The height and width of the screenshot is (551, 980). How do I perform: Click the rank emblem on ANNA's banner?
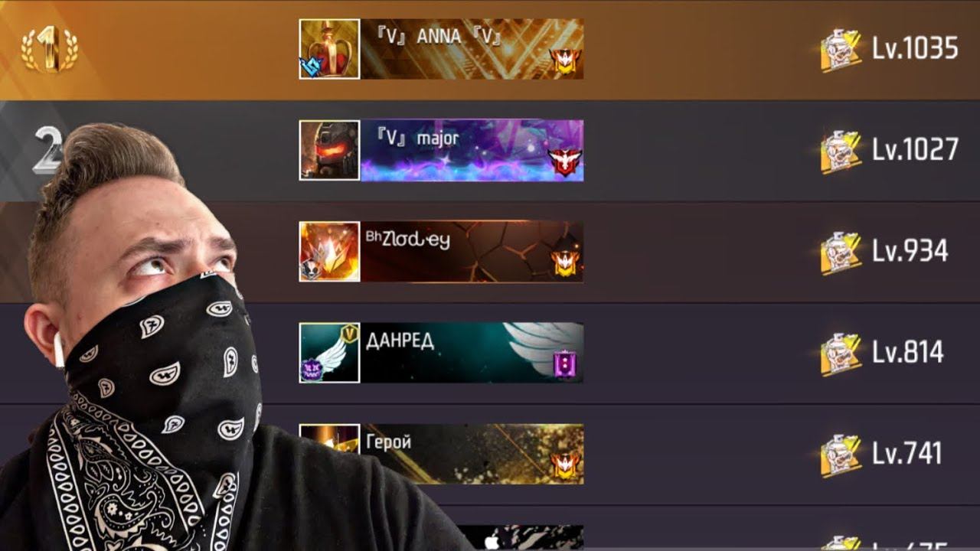click(566, 62)
